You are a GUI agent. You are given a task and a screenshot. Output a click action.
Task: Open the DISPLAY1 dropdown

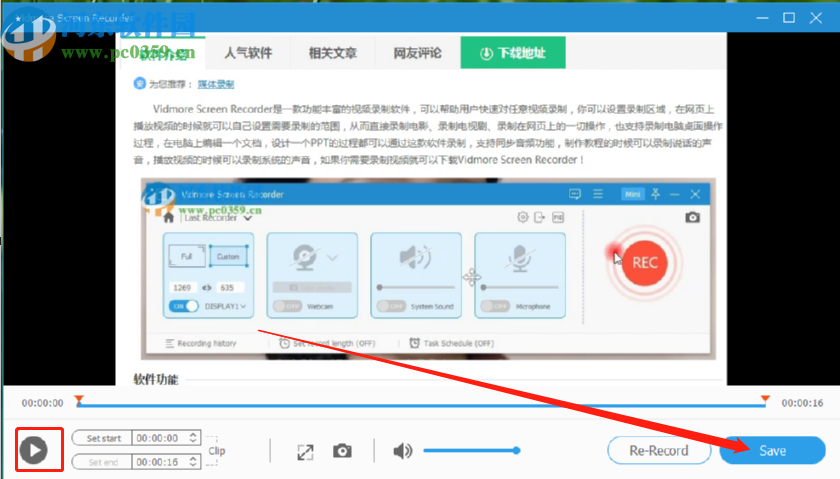point(226,306)
